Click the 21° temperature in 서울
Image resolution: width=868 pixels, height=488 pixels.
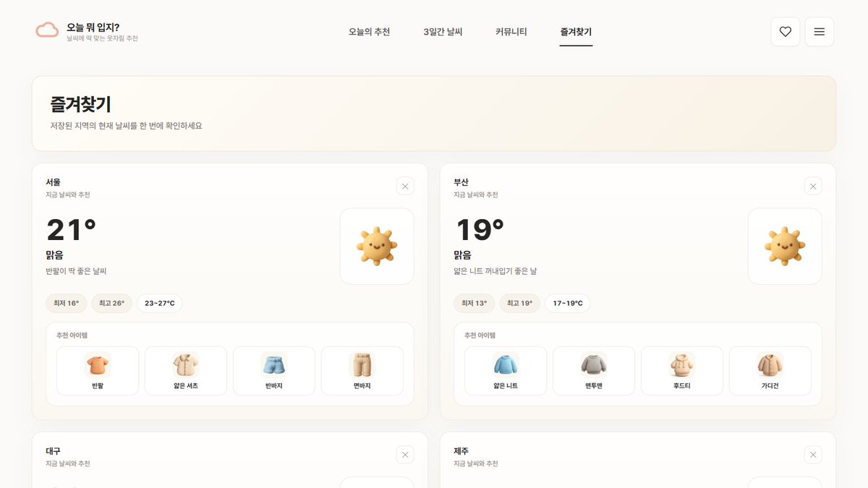click(71, 230)
